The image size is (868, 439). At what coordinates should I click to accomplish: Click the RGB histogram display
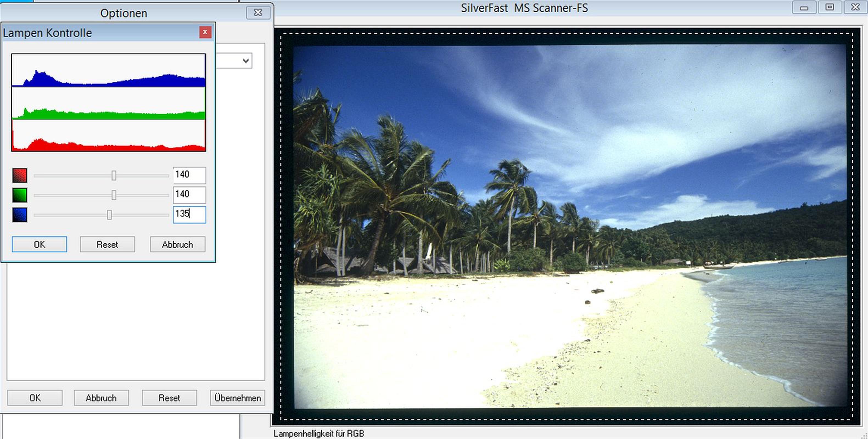coord(108,102)
